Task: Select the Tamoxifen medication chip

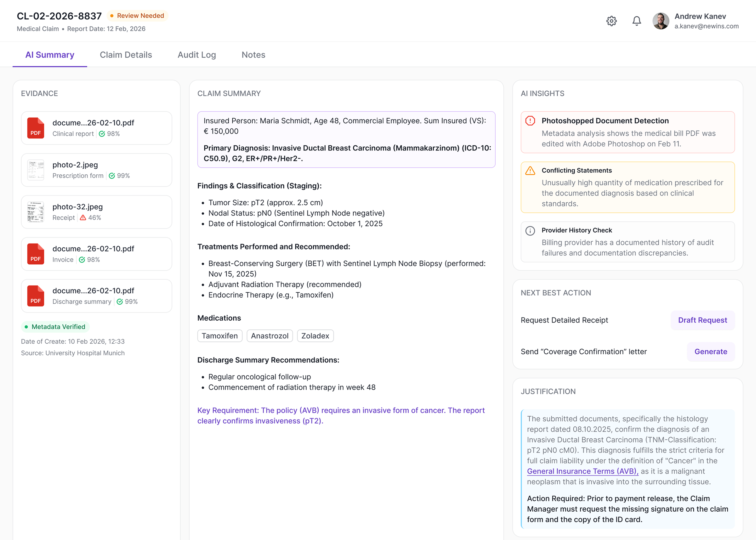Action: pyautogui.click(x=219, y=336)
